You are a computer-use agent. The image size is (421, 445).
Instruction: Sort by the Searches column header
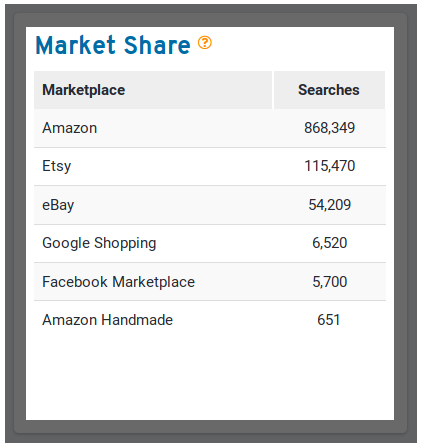(329, 90)
